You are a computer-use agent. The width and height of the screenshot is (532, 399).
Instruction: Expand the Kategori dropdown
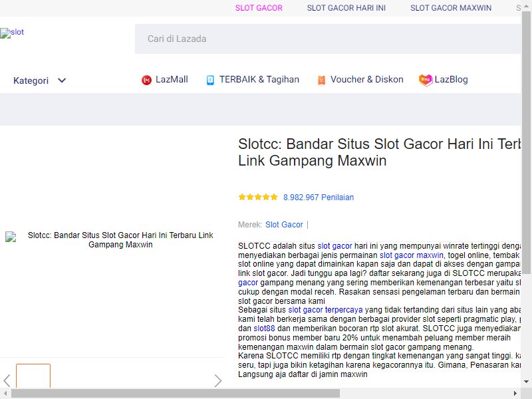tap(39, 80)
